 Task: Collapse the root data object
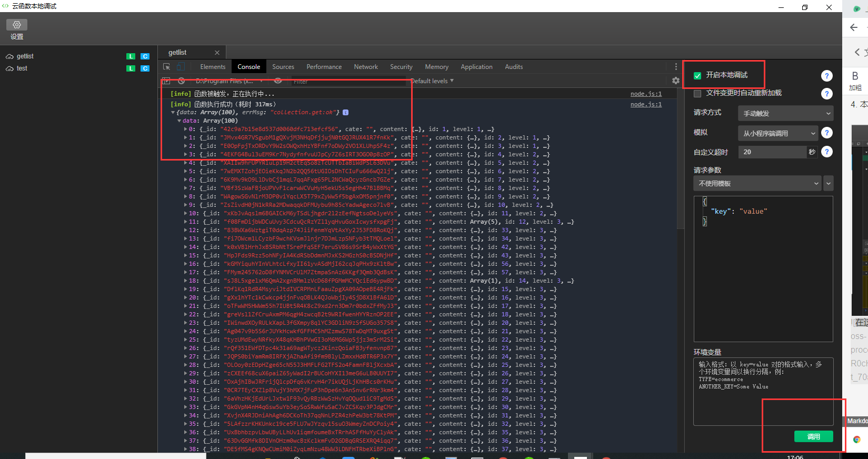point(173,113)
